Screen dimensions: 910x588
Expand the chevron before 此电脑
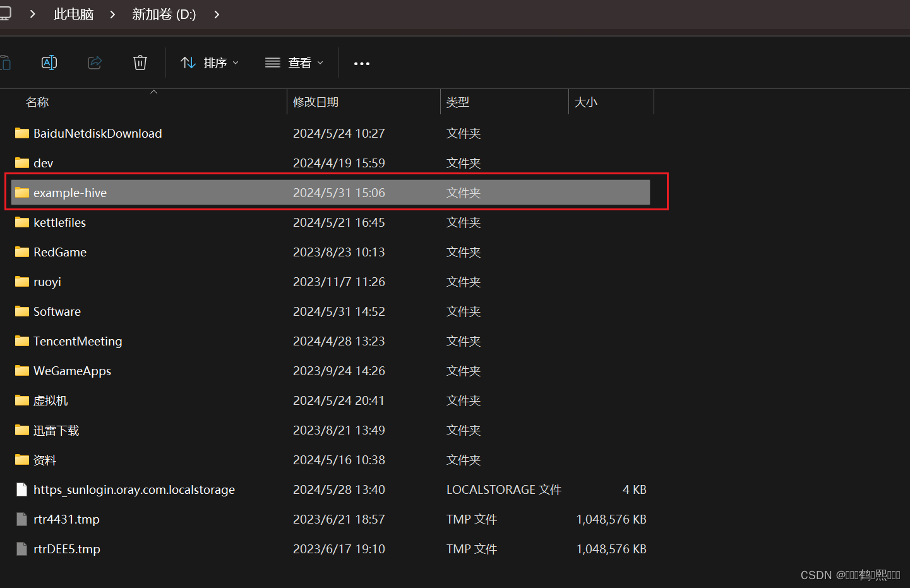tap(32, 14)
